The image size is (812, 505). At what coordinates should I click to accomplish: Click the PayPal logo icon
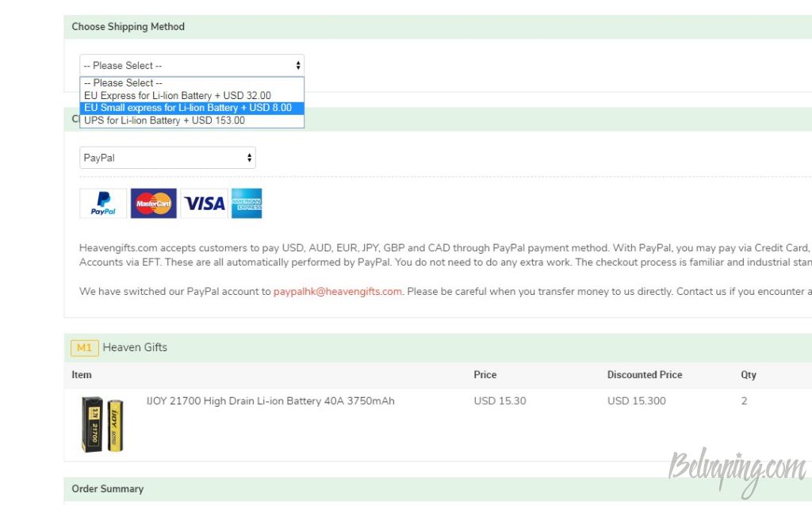(103, 203)
